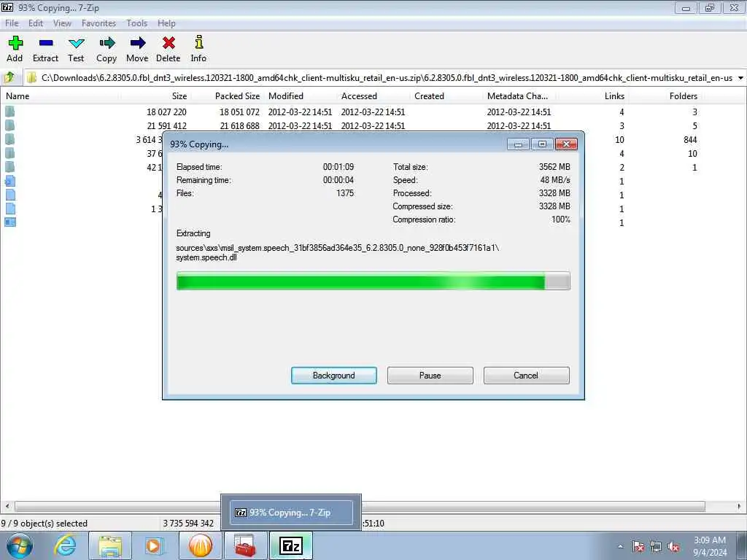Click status bar size 3 735 594 342
Screen dimensions: 747x560
pos(188,524)
